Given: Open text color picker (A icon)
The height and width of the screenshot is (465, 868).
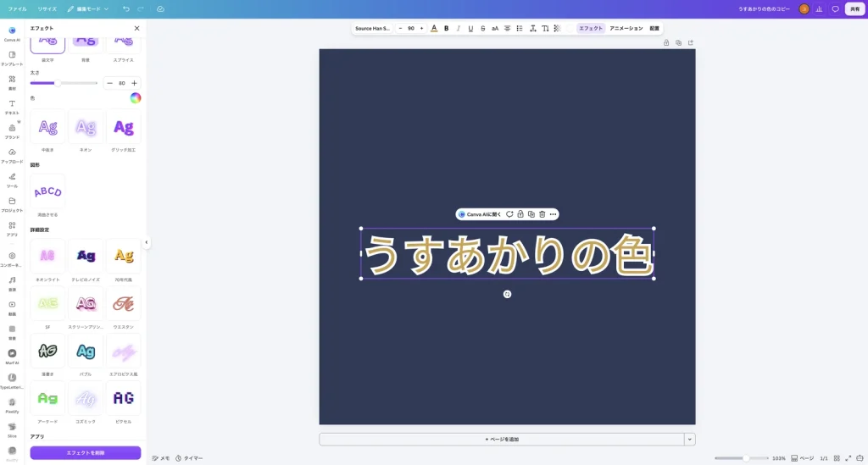Looking at the screenshot, I should click(434, 28).
